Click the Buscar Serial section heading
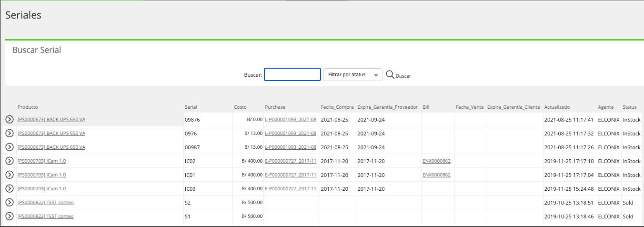The width and height of the screenshot is (644, 227). [x=37, y=50]
